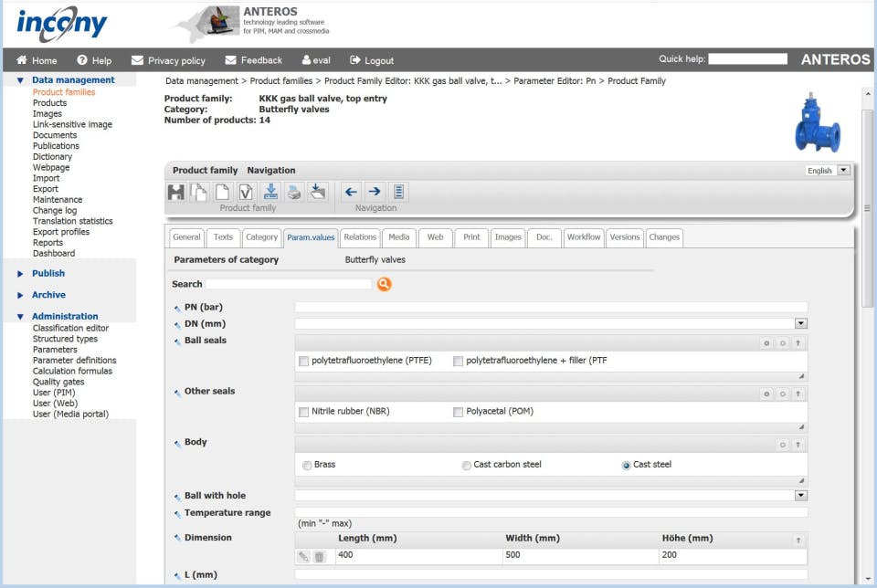Switch to the Texts tab
877x588 pixels.
click(x=223, y=237)
